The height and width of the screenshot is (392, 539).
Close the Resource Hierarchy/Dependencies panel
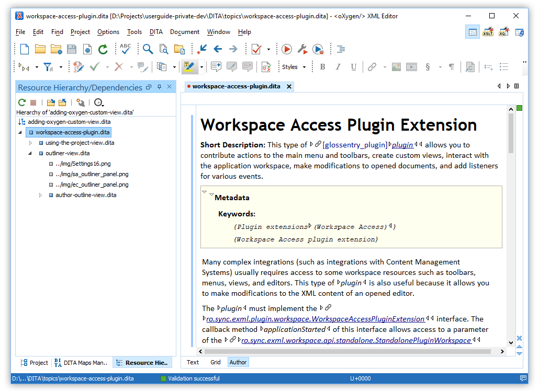[x=169, y=87]
